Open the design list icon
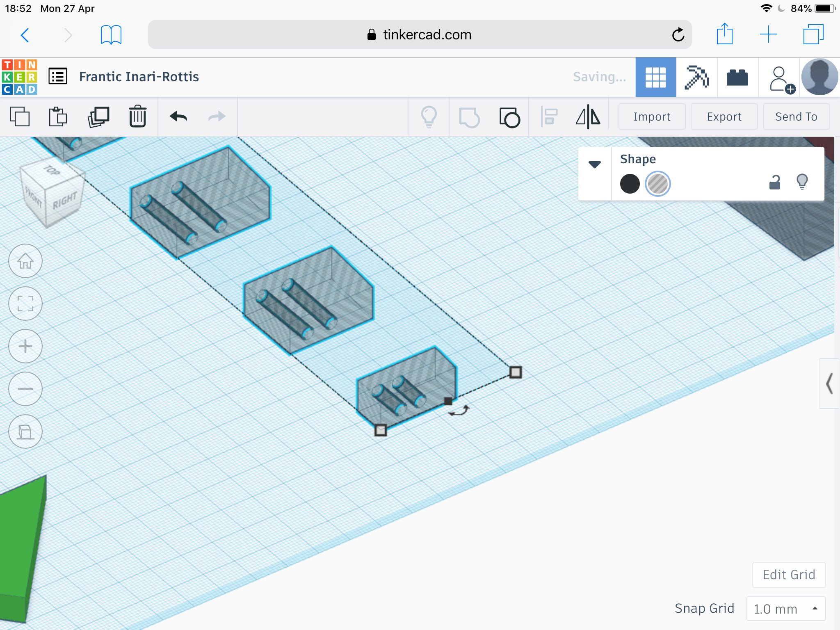 58,76
